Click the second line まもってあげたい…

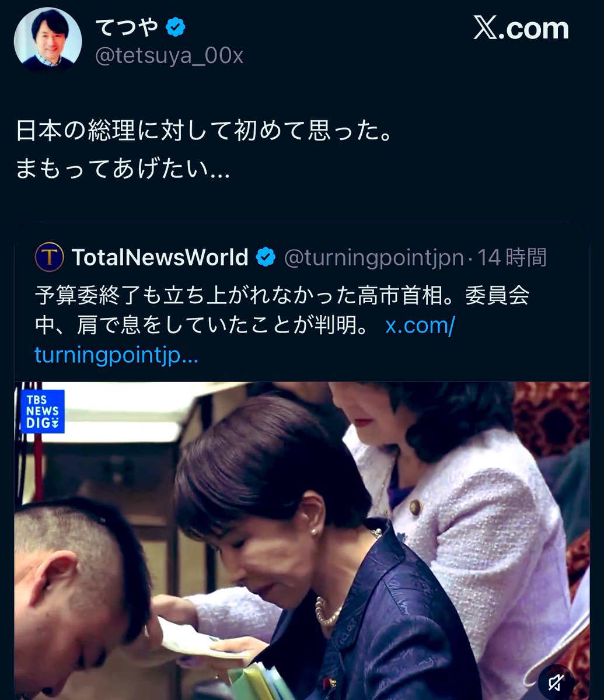(x=123, y=169)
